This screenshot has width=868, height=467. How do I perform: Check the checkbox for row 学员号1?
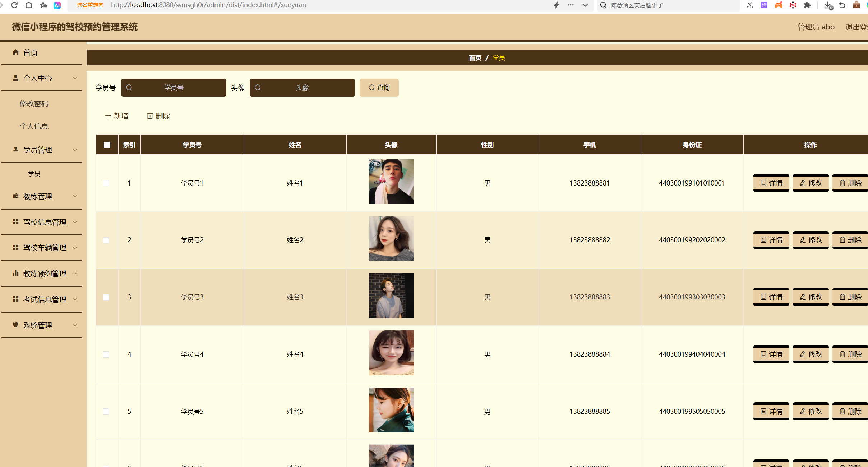coord(106,183)
